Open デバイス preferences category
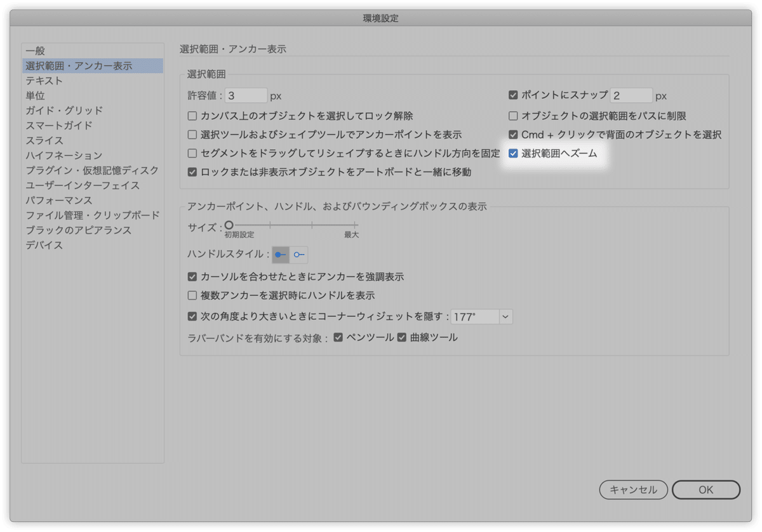The height and width of the screenshot is (532, 762). pos(93,245)
